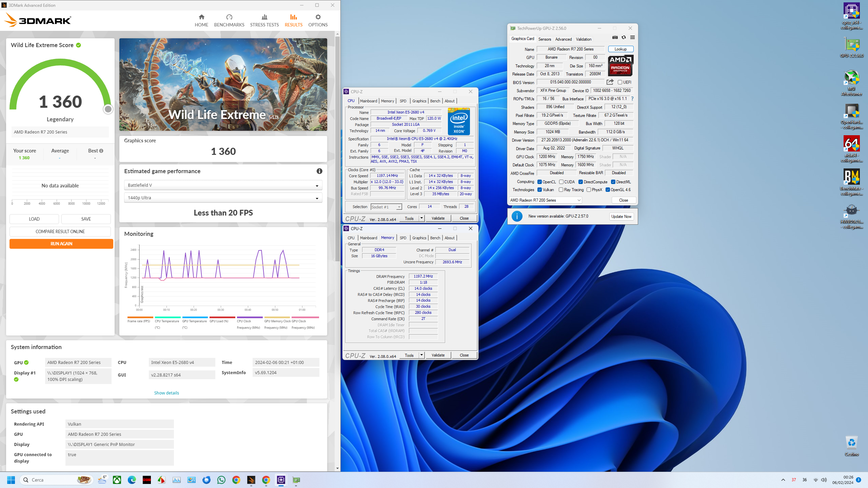
Task: Open the MSI Afterburner desktop shortcut
Action: coord(851,83)
